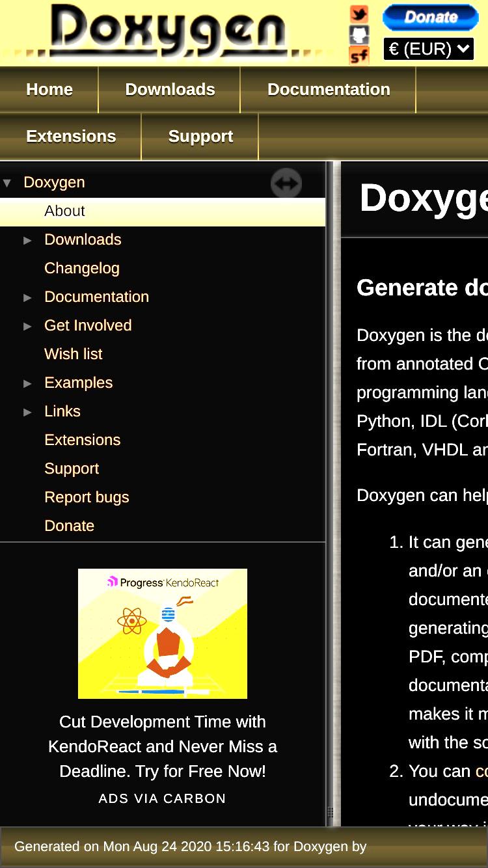The height and width of the screenshot is (868, 488).
Task: Open the Extensions menu tab
Action: point(71,137)
